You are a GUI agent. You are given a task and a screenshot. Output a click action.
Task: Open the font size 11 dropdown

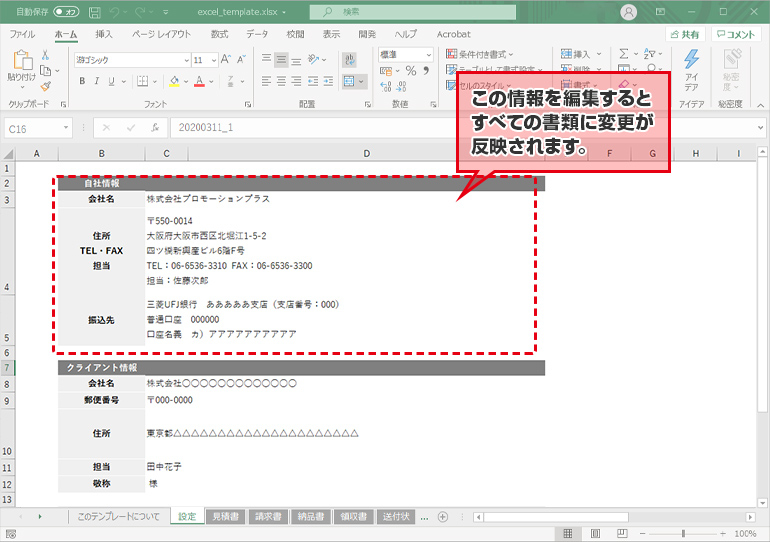[x=214, y=60]
